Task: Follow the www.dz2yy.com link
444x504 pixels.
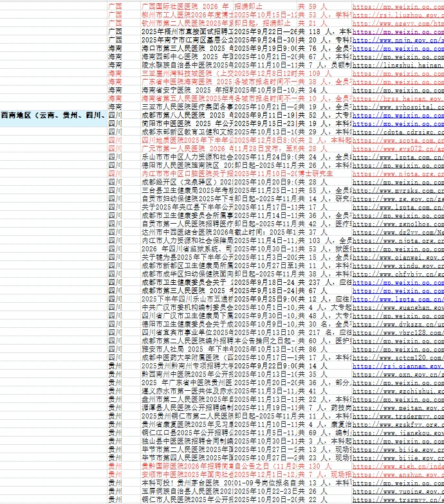Action: (x=398, y=232)
